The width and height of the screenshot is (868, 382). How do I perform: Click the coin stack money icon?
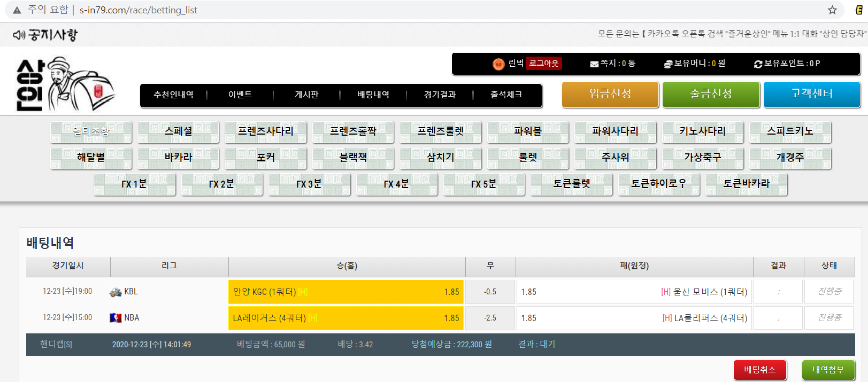[x=668, y=64]
